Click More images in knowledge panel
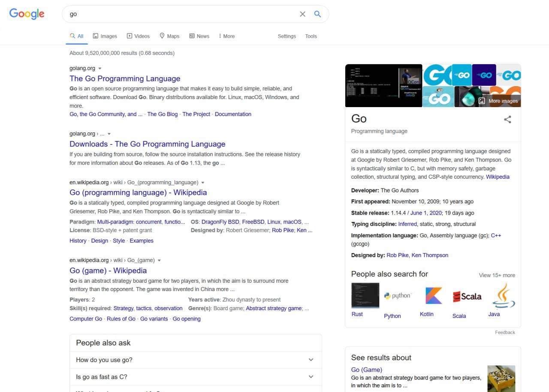This screenshot has height=392, width=549. coord(498,101)
